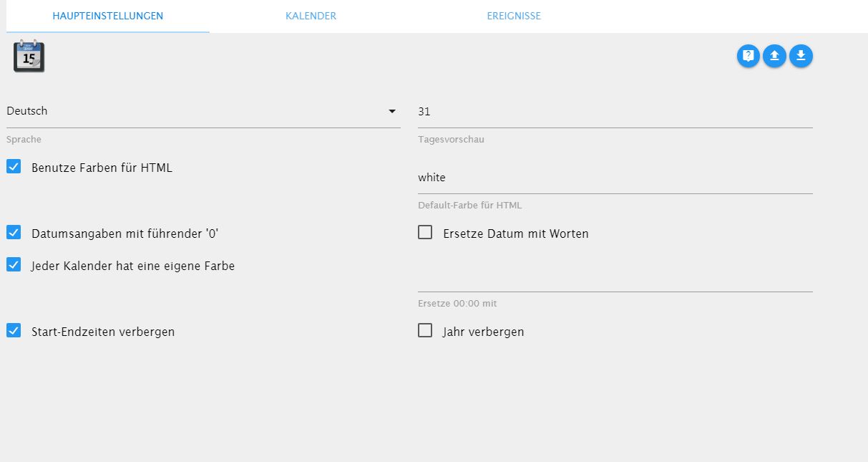The height and width of the screenshot is (462, 868).
Task: Enable Ersetze Datum mit Worten
Action: (x=425, y=233)
